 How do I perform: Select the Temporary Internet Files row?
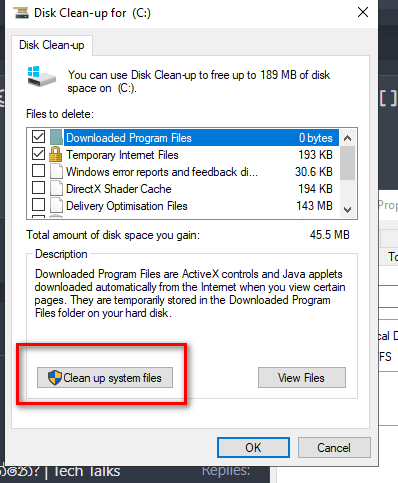pos(201,155)
